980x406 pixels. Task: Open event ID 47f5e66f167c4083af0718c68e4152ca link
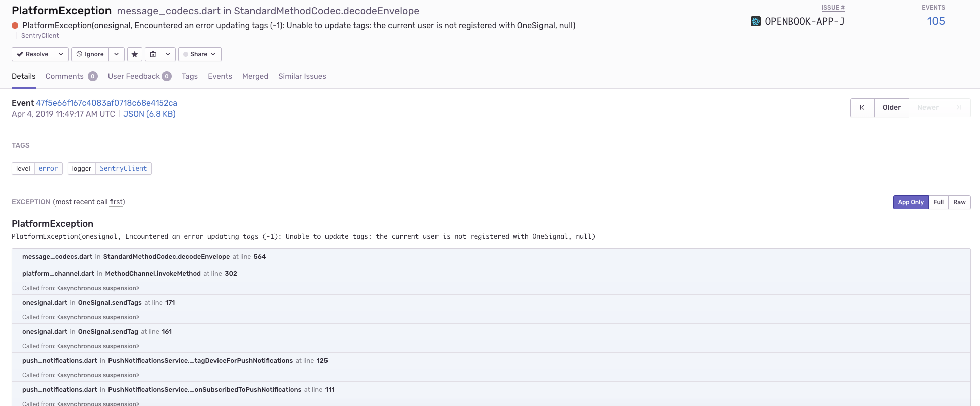point(106,103)
